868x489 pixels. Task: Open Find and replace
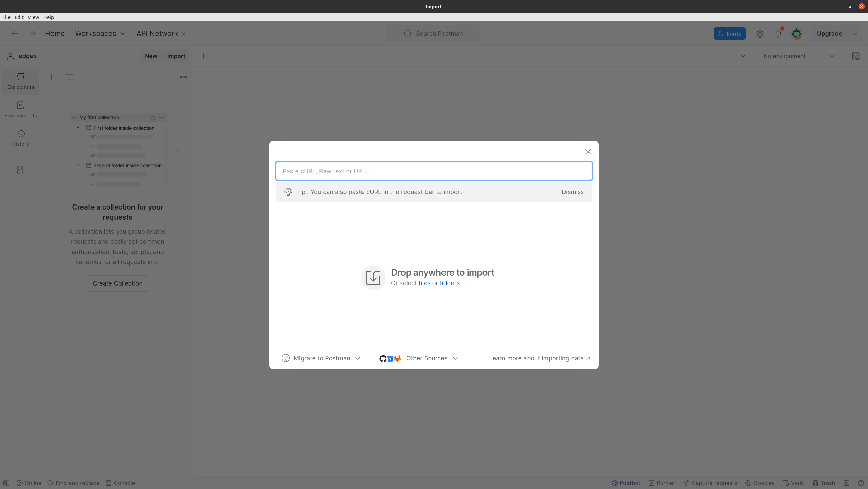[x=74, y=483]
